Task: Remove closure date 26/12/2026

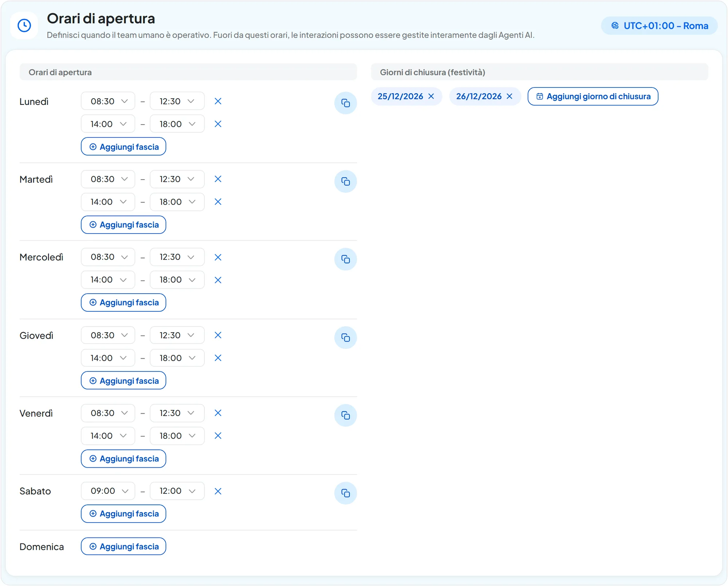Action: tap(510, 97)
